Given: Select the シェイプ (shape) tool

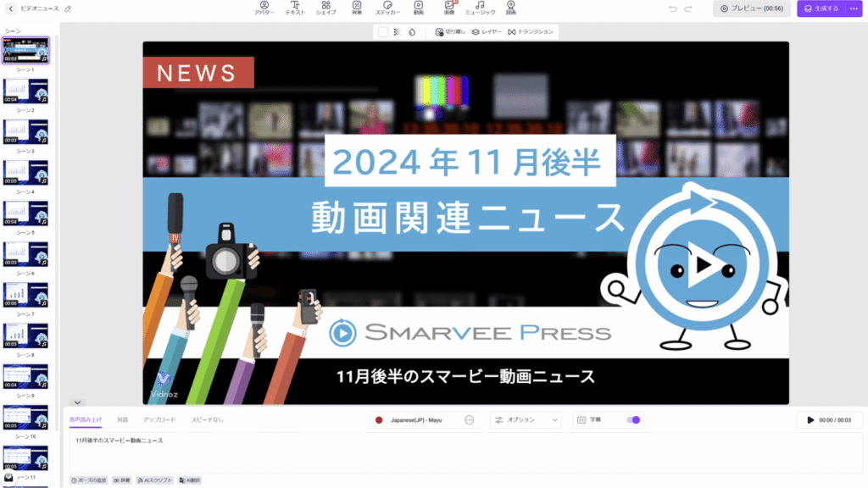Looking at the screenshot, I should (325, 10).
